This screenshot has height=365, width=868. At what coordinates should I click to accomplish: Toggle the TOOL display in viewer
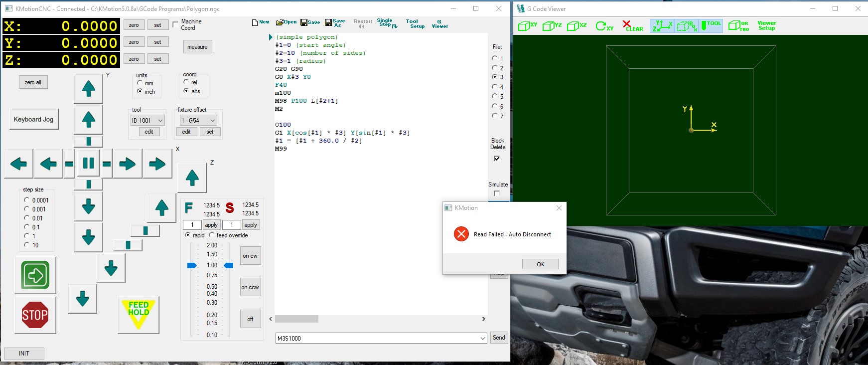click(x=711, y=26)
